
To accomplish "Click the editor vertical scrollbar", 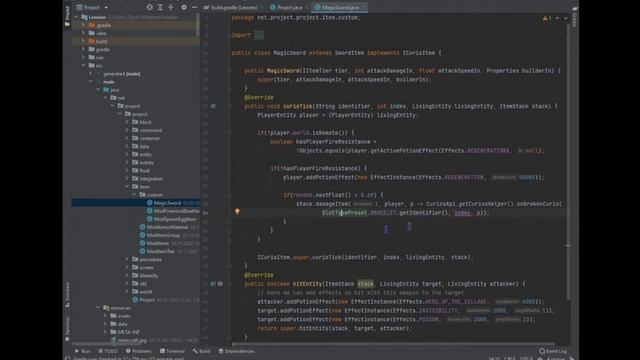I will coord(568,163).
